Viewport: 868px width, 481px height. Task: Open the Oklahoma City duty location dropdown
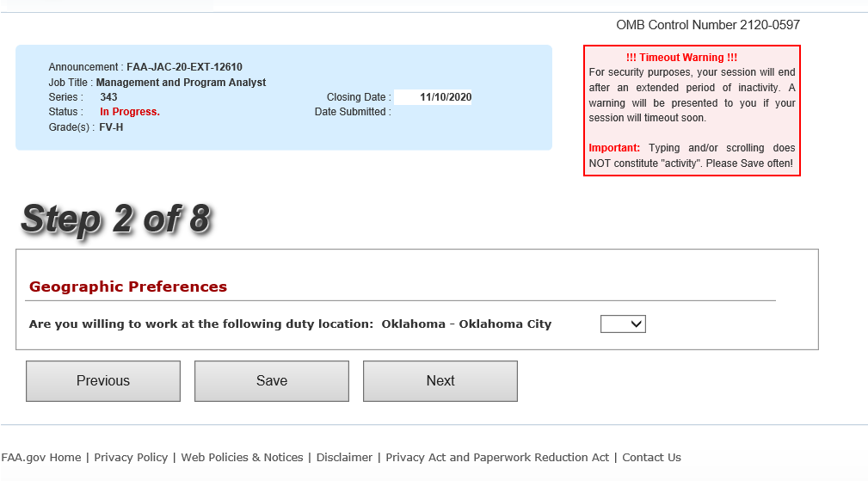point(623,324)
